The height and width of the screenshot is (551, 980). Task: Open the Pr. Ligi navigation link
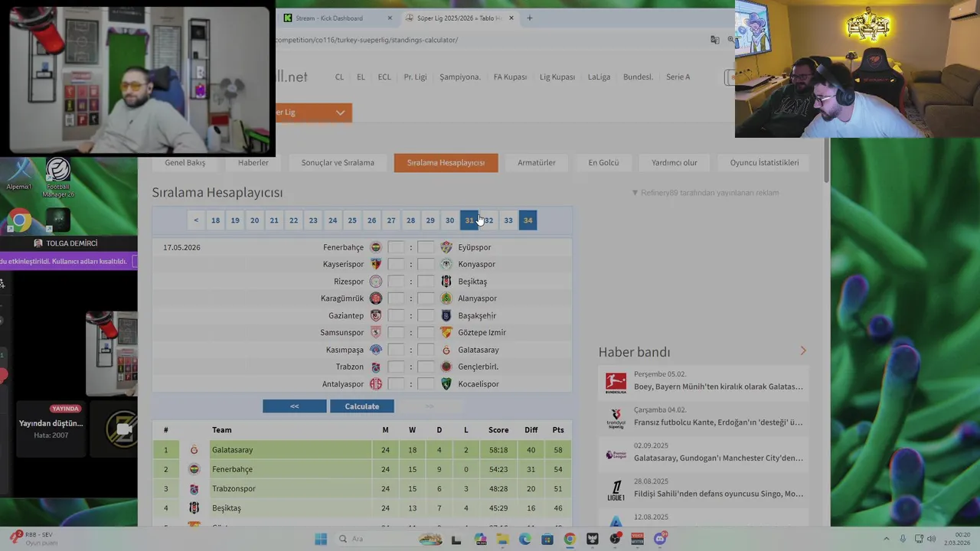click(x=415, y=77)
